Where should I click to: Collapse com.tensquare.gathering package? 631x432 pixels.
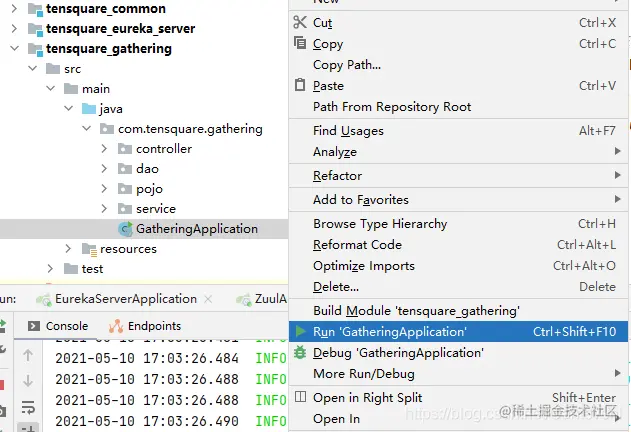87,128
